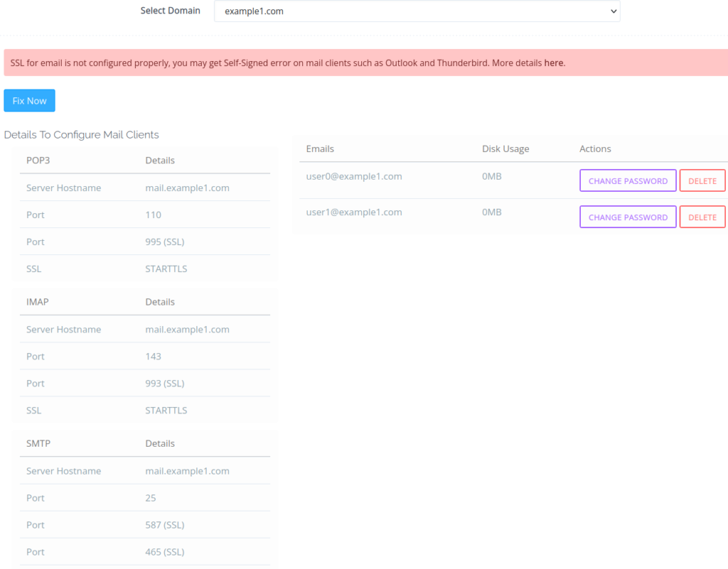Delete the user1@example1.com email account
Screen dimensions: 728x569
(702, 217)
